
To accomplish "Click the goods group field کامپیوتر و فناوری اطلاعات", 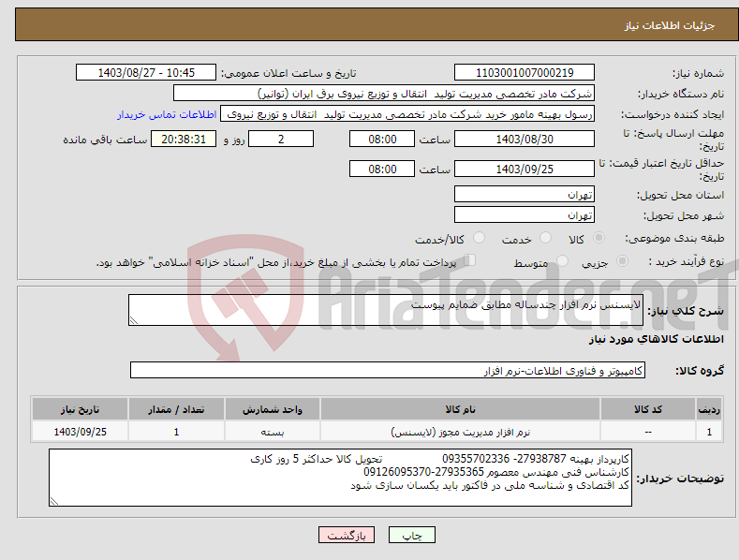I will (x=388, y=371).
